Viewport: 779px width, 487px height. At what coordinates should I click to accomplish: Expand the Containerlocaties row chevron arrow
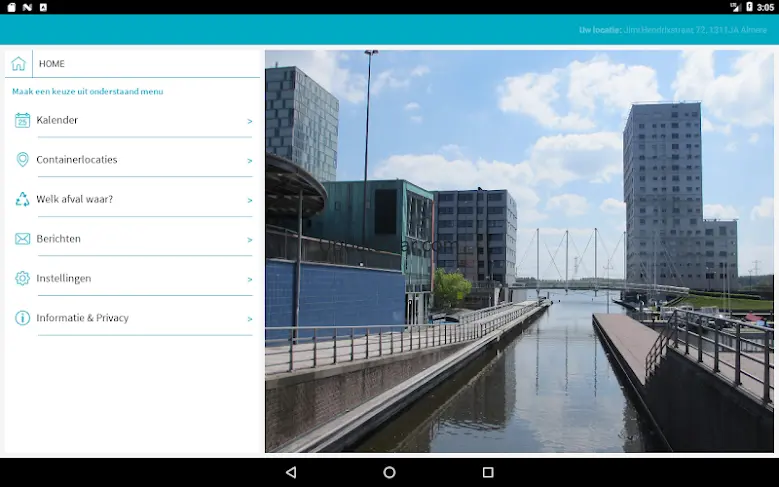(x=249, y=160)
